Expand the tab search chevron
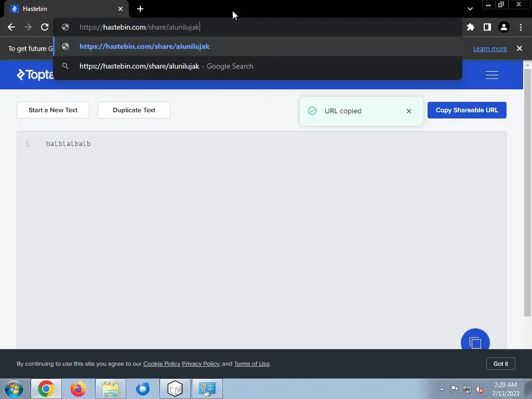This screenshot has height=399, width=532. tap(470, 9)
